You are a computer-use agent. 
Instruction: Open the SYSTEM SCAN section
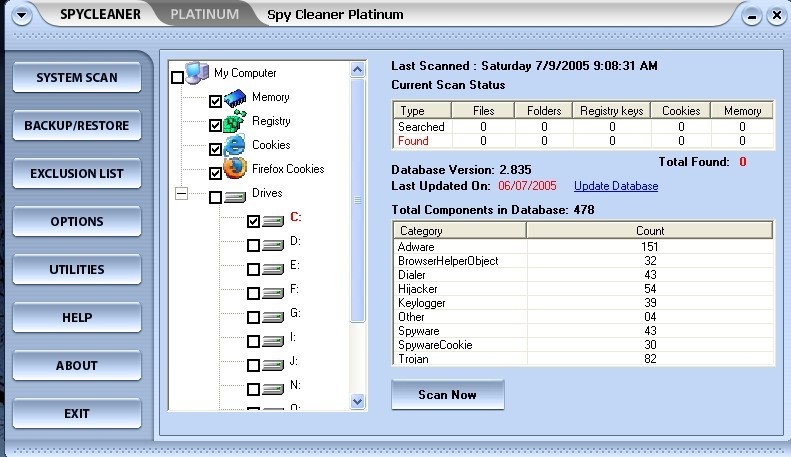pos(77,78)
